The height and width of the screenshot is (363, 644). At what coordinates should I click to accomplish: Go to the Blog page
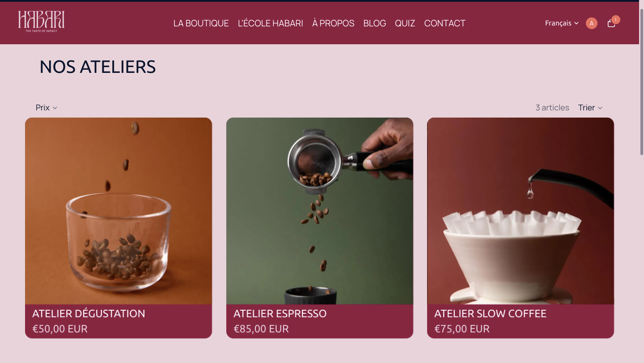pyautogui.click(x=375, y=23)
